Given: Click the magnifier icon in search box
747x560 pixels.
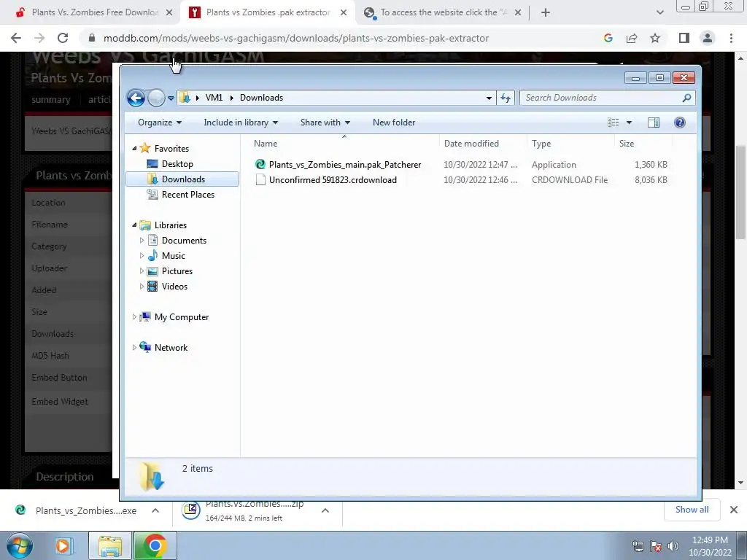Looking at the screenshot, I should coord(686,98).
